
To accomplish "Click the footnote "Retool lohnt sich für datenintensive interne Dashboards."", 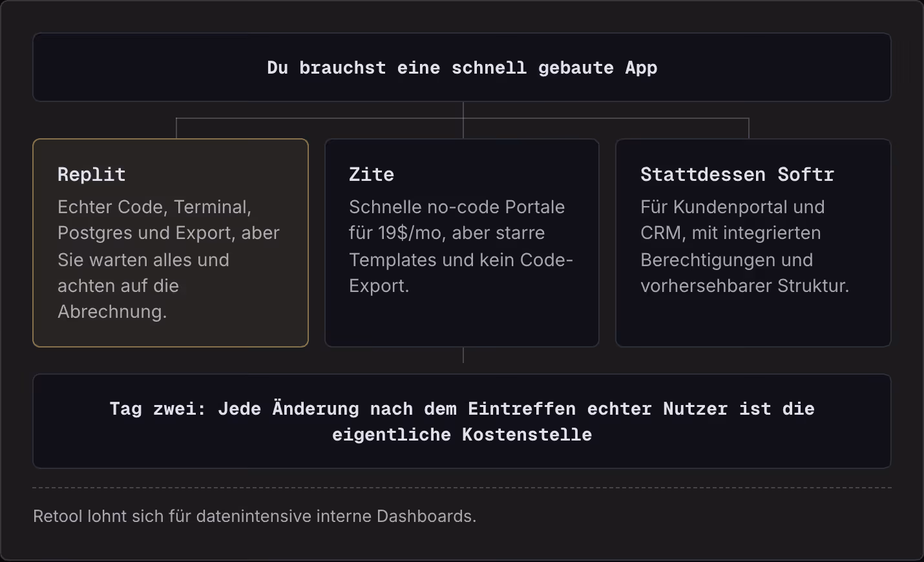I will [x=255, y=516].
